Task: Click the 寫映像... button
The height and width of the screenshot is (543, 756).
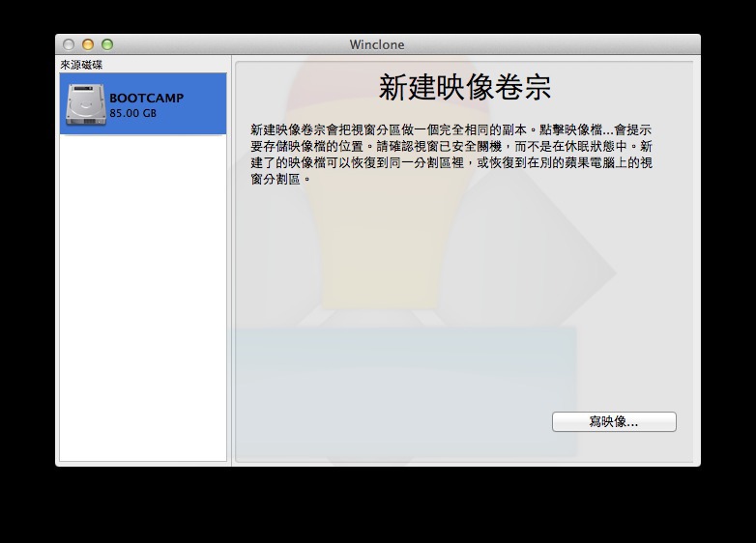Action: (x=614, y=421)
